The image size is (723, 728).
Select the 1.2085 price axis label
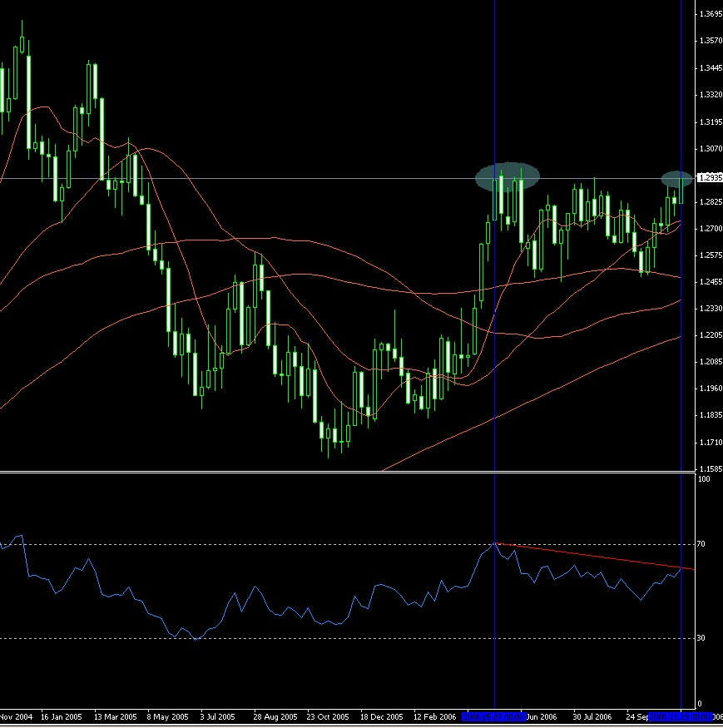coord(711,362)
